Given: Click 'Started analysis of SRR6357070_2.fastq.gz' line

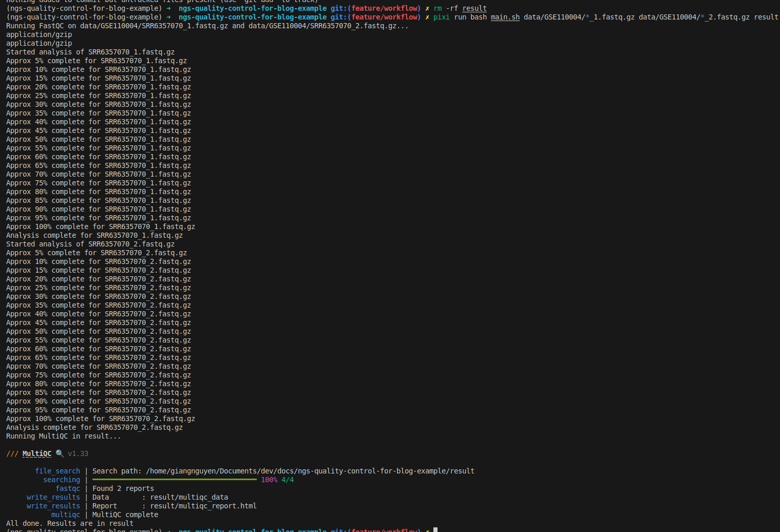Looking at the screenshot, I should click(90, 244).
